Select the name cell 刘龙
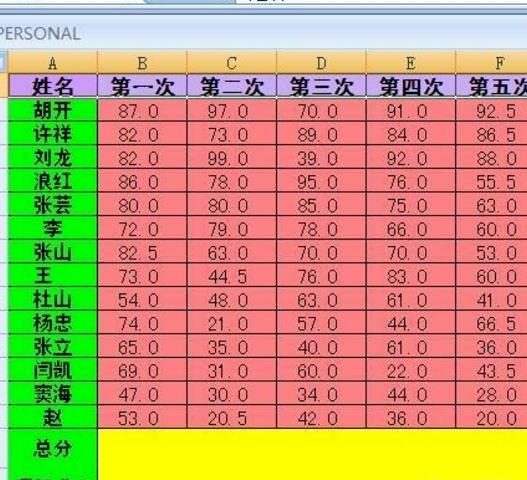This screenshot has height=480, width=527. click(x=53, y=157)
